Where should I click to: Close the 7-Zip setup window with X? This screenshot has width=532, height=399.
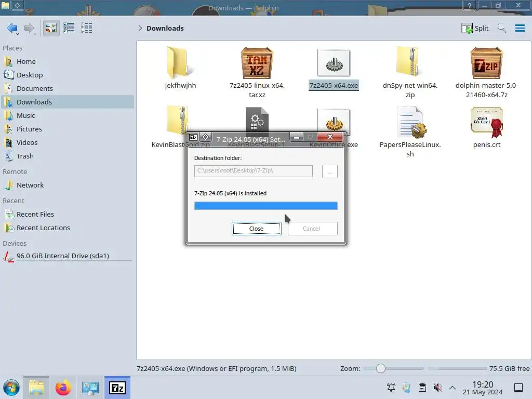(330, 137)
